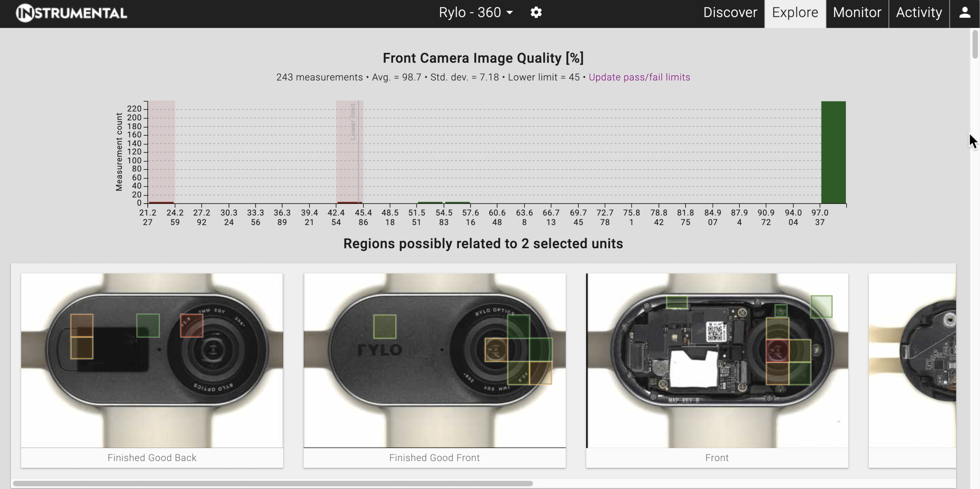Click the green region above RYLO logo
Screen dimensions: 980x489
tap(385, 326)
